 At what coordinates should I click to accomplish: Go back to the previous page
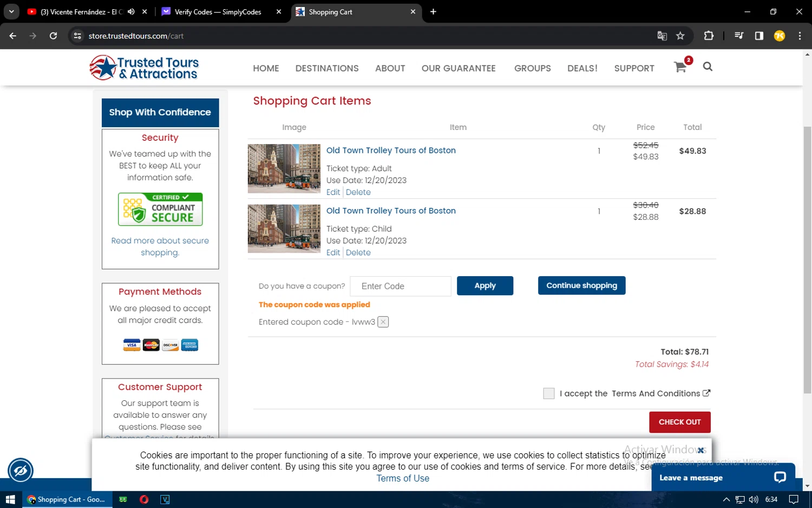click(13, 36)
